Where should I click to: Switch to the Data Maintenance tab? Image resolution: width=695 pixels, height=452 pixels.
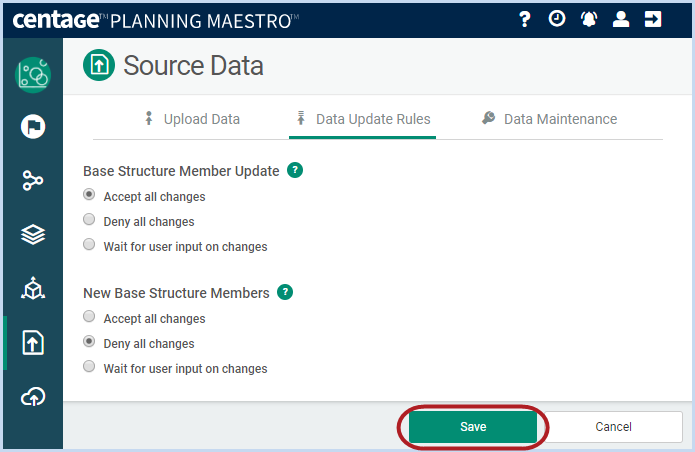point(550,119)
